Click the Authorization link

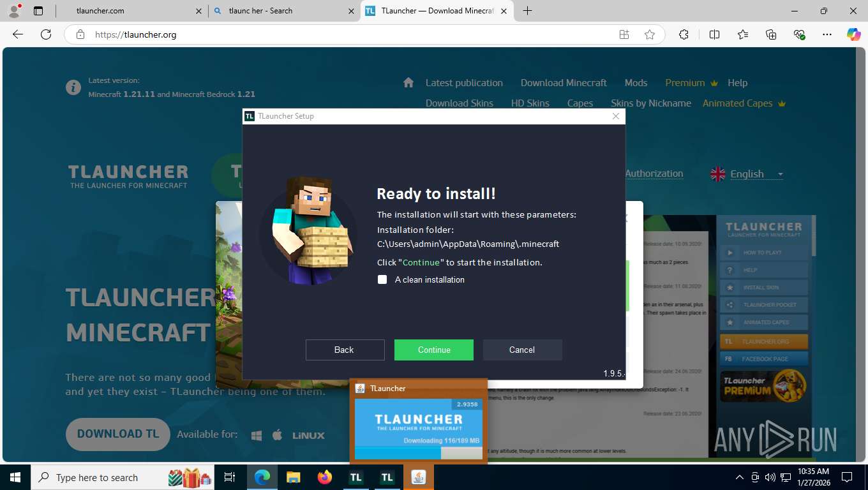tap(654, 174)
